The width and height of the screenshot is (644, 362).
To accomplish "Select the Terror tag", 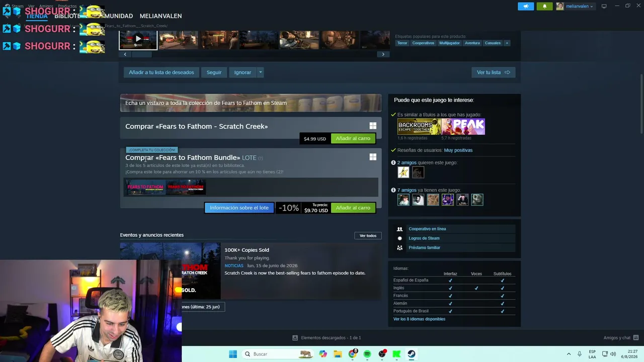I will [402, 43].
